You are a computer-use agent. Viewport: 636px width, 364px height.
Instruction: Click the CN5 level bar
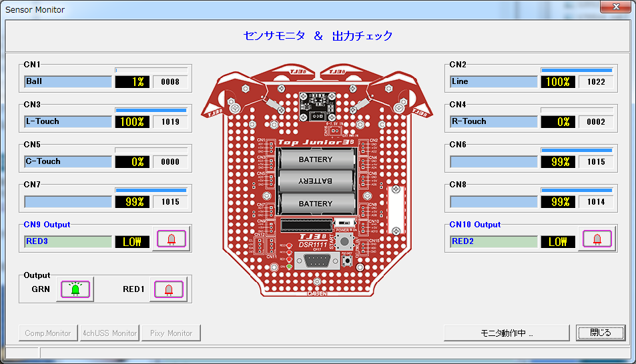pos(151,150)
